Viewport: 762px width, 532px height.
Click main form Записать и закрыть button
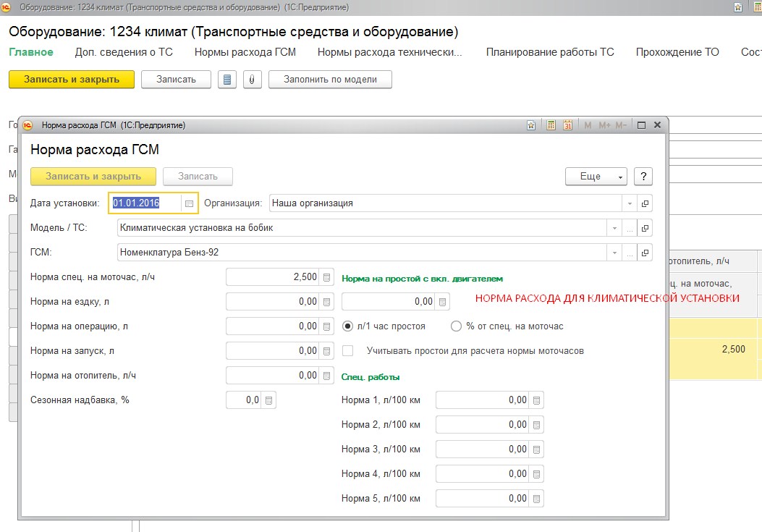point(72,80)
